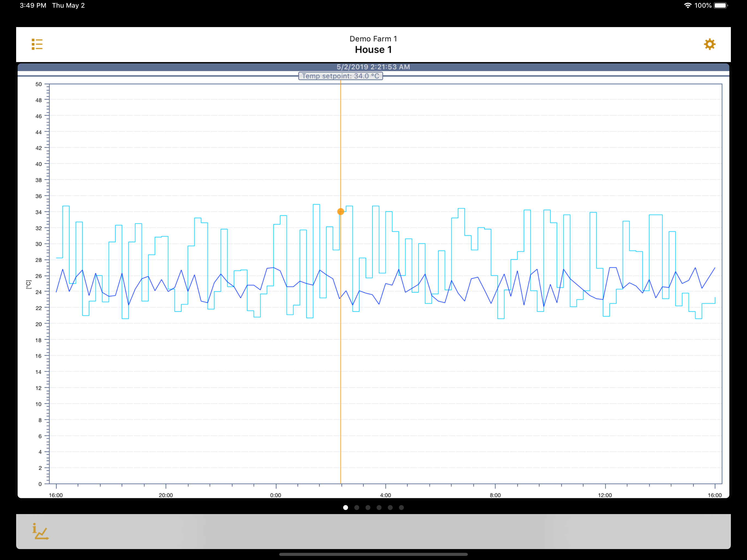Open the house list menu icon

click(37, 44)
